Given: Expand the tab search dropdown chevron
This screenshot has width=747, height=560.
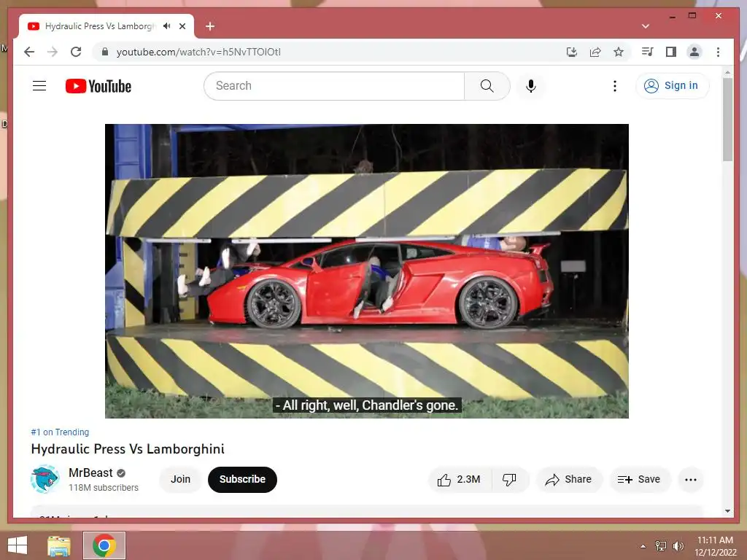Looking at the screenshot, I should click(646, 26).
